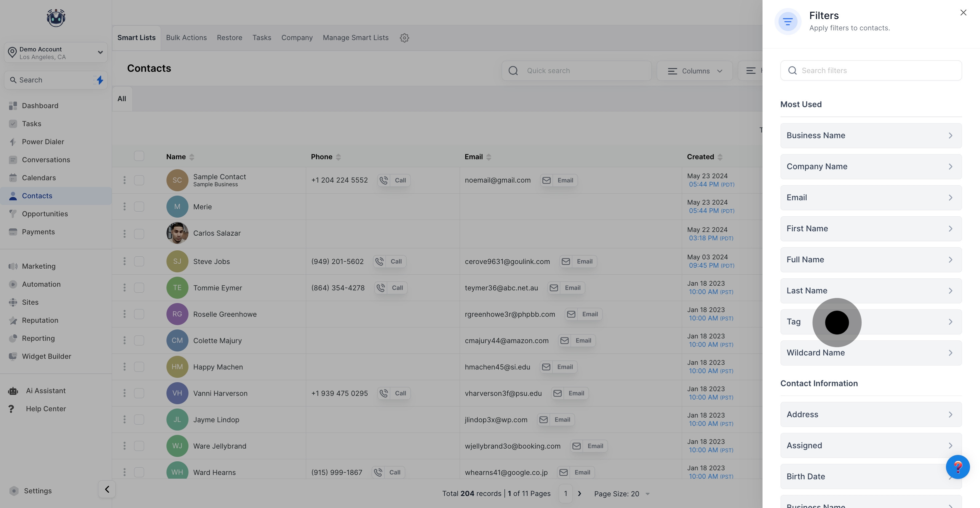The height and width of the screenshot is (508, 980).
Task: Open the three-dot menu for Merie
Action: pos(124,206)
